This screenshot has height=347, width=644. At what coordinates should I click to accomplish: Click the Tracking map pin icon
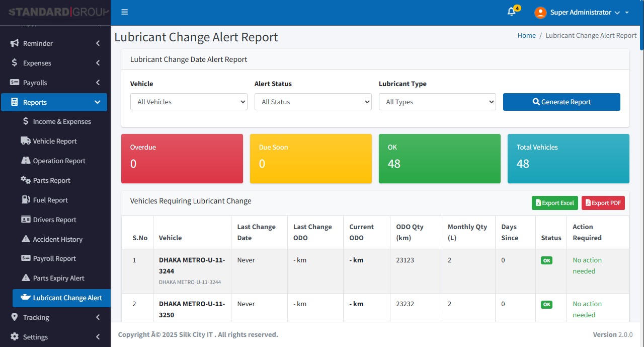(15, 317)
